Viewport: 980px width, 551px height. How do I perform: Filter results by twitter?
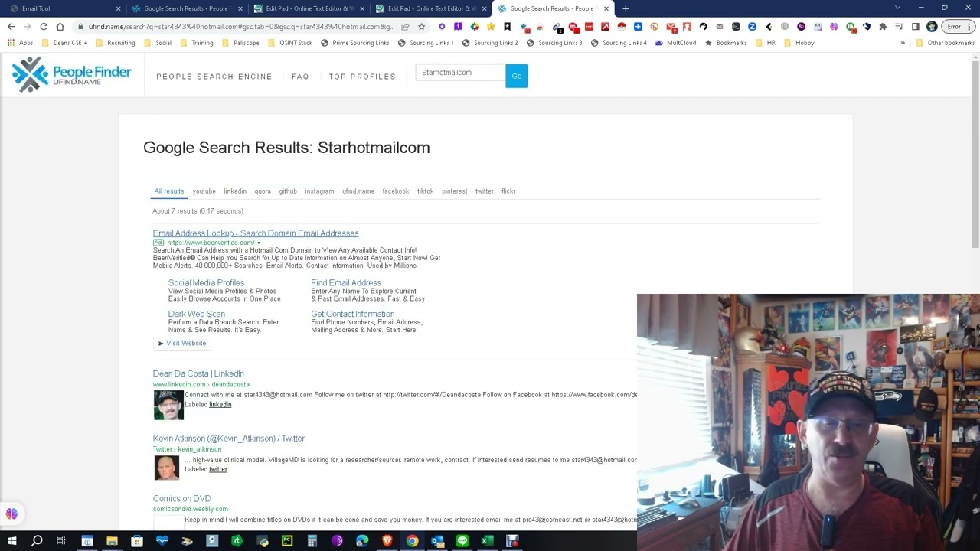[484, 191]
